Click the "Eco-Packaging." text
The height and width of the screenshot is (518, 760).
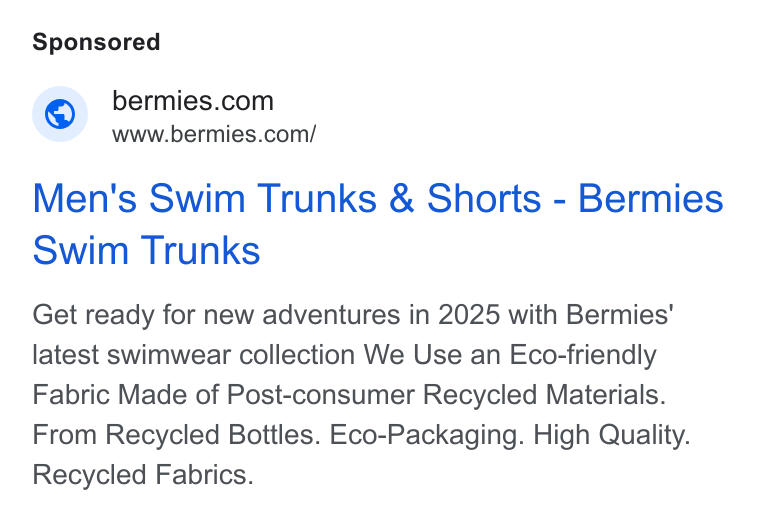[x=427, y=435]
